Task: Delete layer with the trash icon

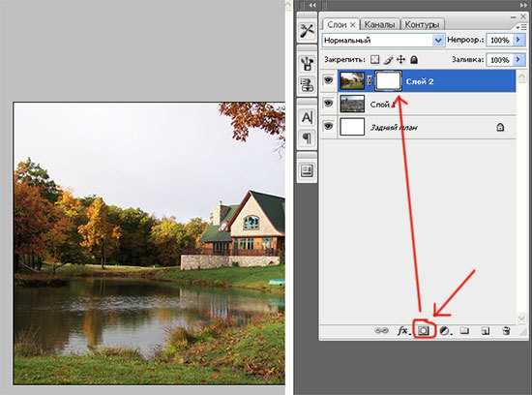Action: click(506, 330)
